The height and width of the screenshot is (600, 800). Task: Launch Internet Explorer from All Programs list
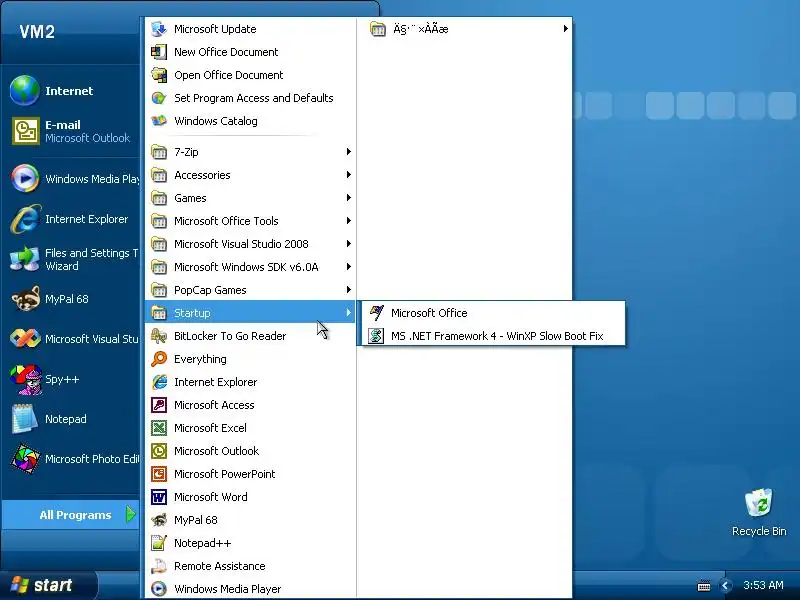pos(250,382)
